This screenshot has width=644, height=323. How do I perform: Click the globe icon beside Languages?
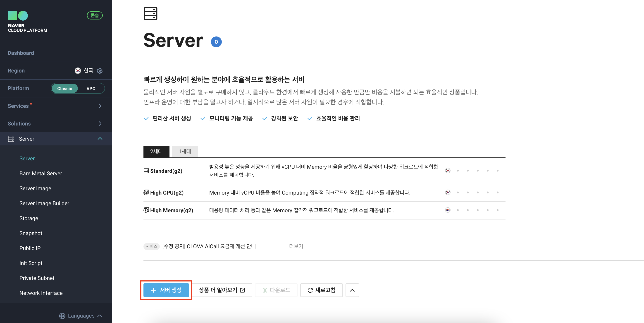62,316
